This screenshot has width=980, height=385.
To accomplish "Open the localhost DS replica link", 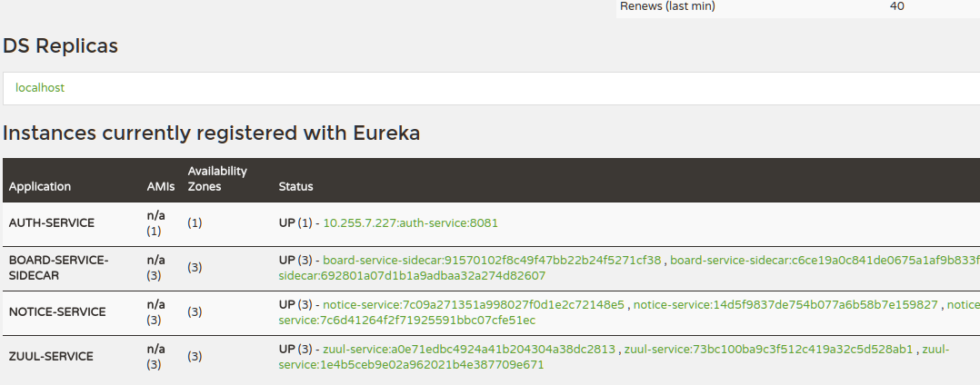I will [x=40, y=88].
